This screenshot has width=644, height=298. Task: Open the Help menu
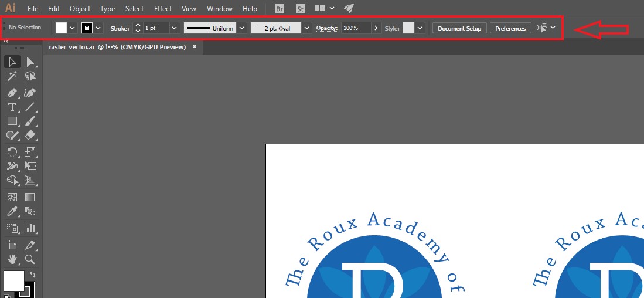click(250, 9)
